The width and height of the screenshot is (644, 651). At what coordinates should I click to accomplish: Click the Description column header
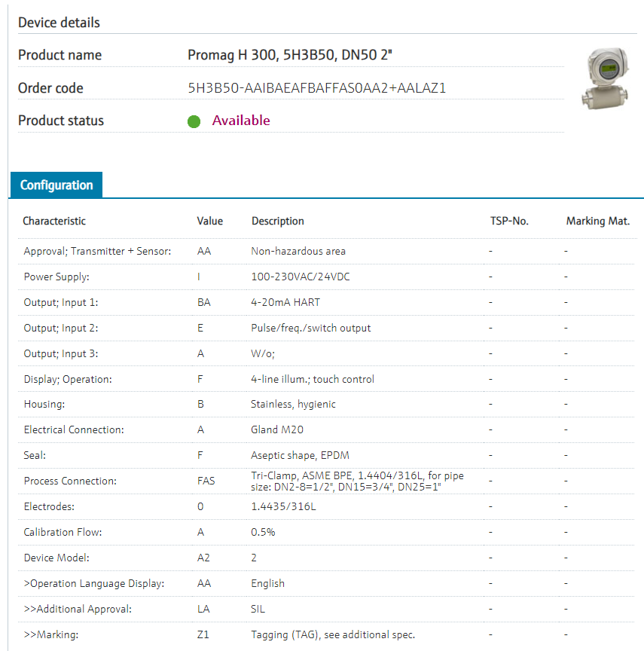278,221
